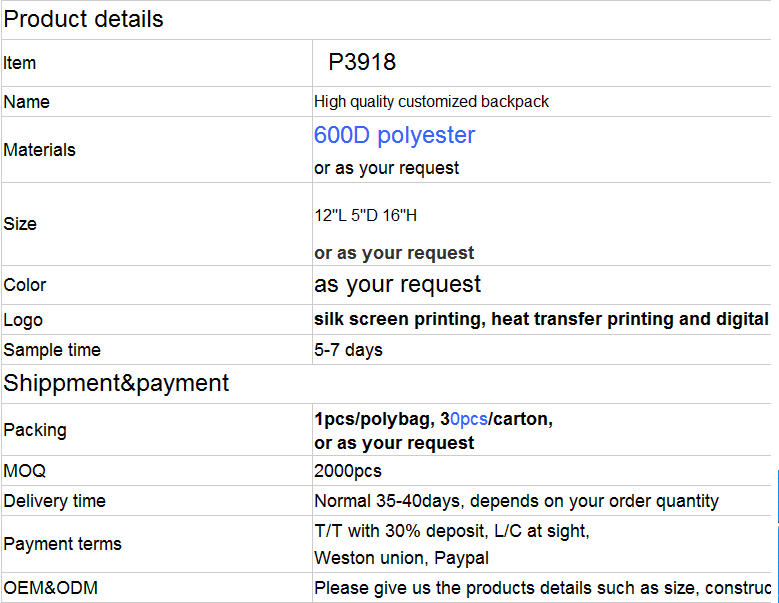The image size is (779, 603).
Task: Select the MOQ value 2000pcs
Action: coord(348,471)
